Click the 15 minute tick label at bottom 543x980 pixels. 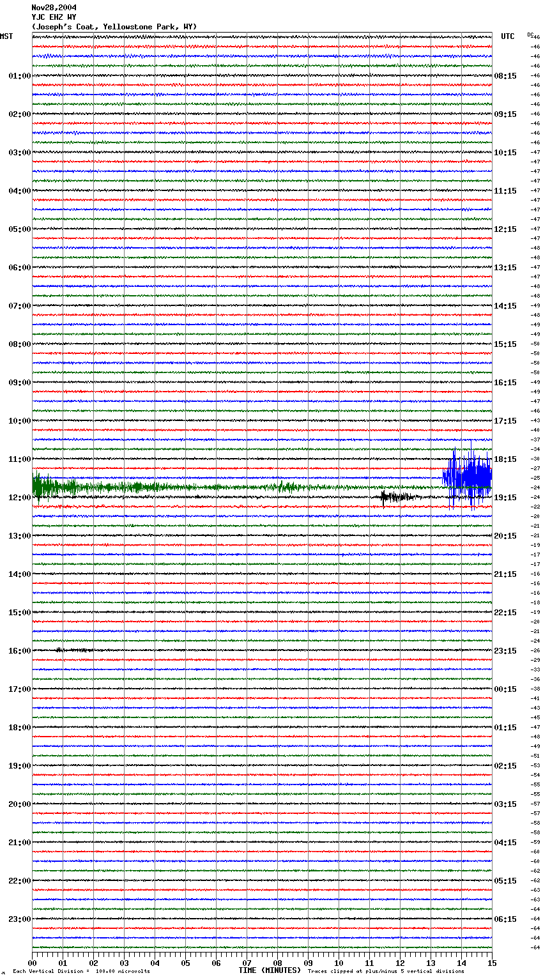tap(491, 963)
